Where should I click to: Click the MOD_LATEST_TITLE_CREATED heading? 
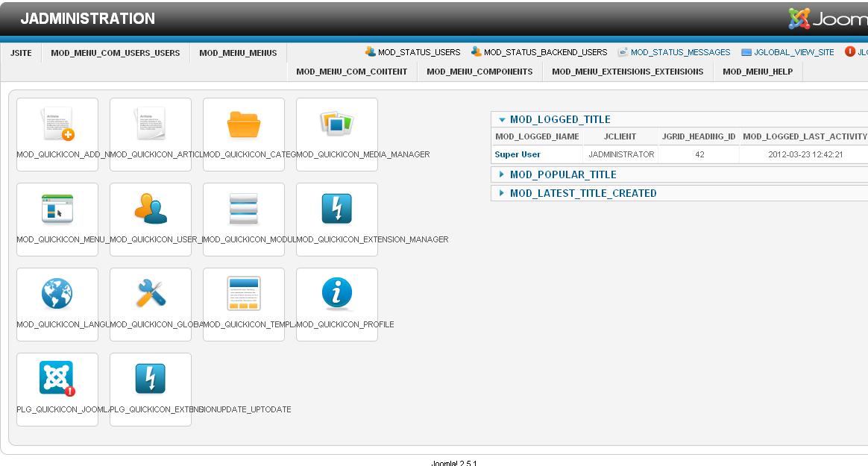point(583,193)
